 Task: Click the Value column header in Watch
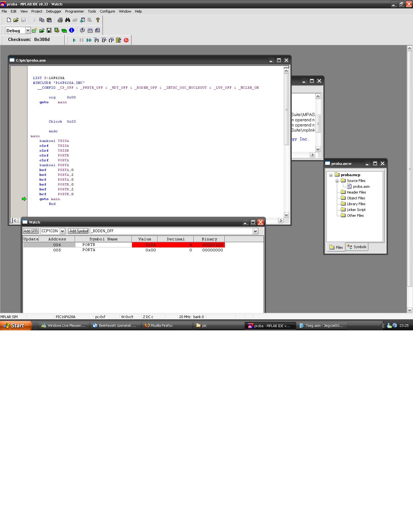(x=145, y=239)
